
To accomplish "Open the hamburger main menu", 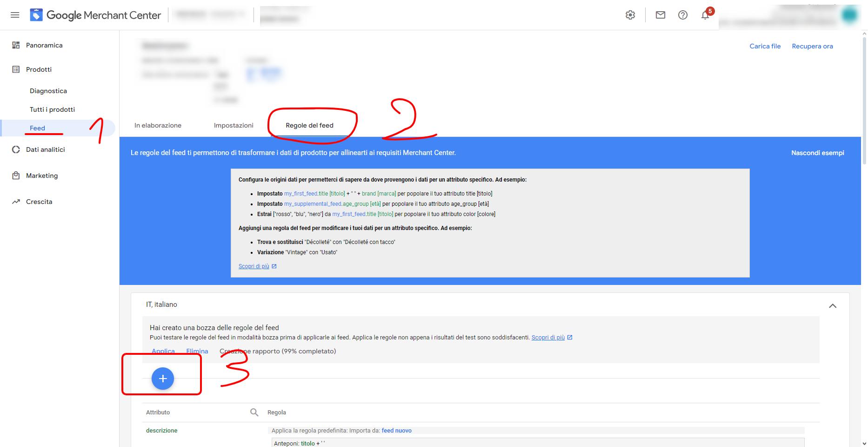I will [x=15, y=15].
